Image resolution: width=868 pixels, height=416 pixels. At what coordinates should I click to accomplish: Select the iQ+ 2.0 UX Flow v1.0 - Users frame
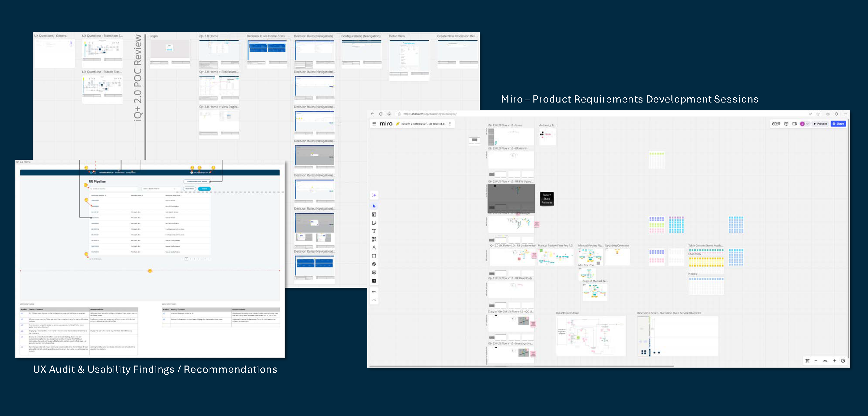[x=511, y=136]
